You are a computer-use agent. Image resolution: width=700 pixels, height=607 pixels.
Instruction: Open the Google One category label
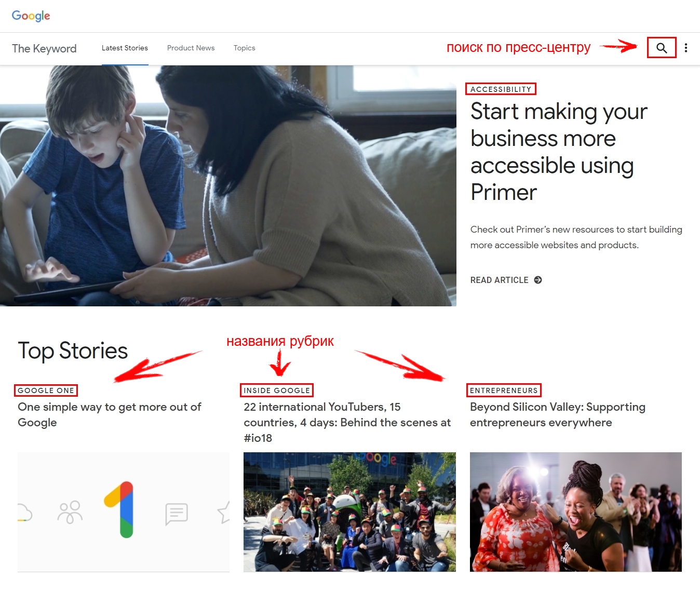[46, 390]
